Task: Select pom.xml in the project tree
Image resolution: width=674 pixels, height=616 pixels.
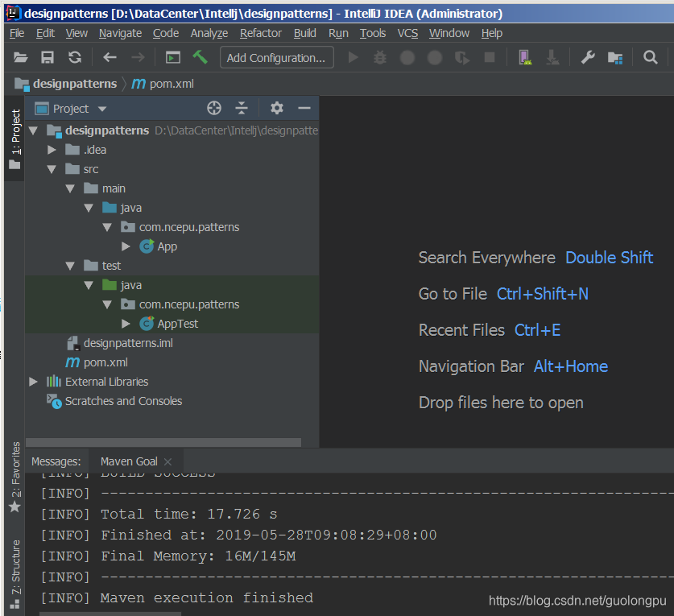Action: tap(105, 362)
